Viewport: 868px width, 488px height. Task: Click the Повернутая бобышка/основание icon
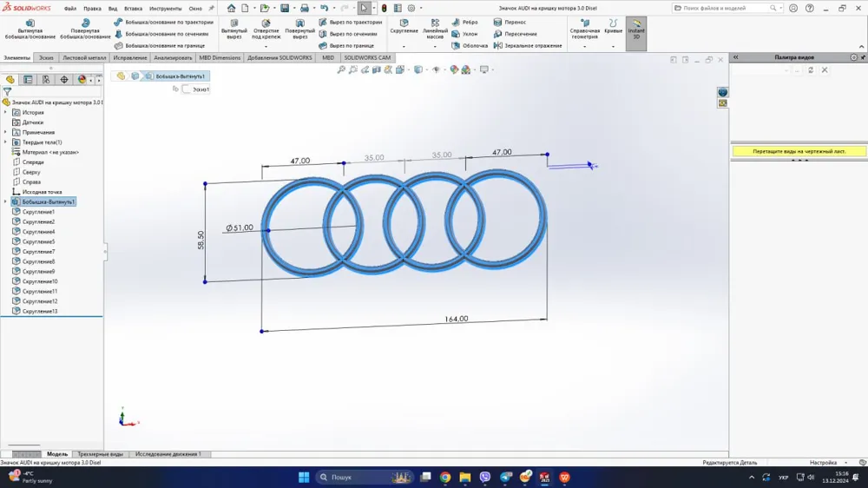click(85, 23)
